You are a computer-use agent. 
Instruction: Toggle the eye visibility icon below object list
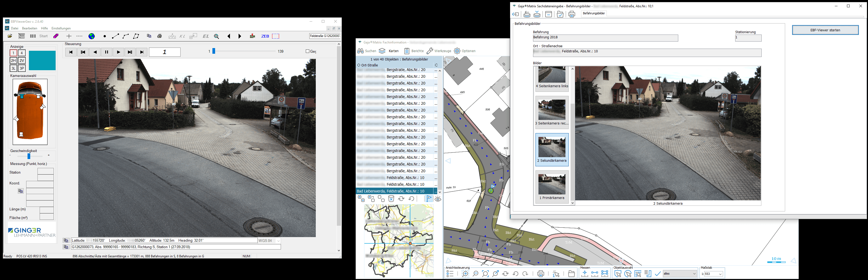click(x=438, y=199)
